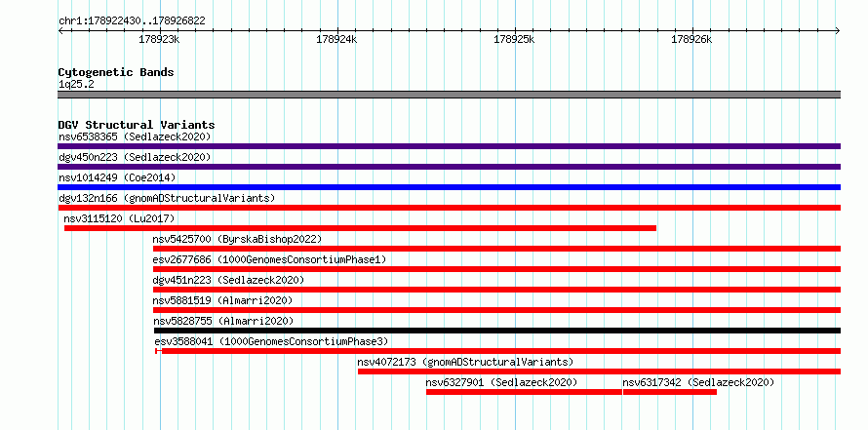
Task: Click the nsv6538365 (Sedlazeck2020) label
Action: pos(135,137)
